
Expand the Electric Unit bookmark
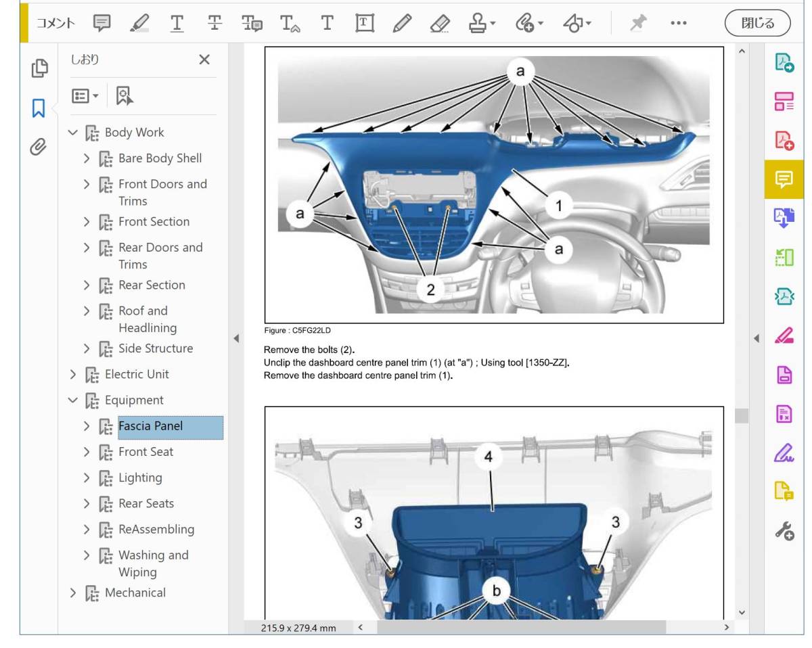pos(73,374)
